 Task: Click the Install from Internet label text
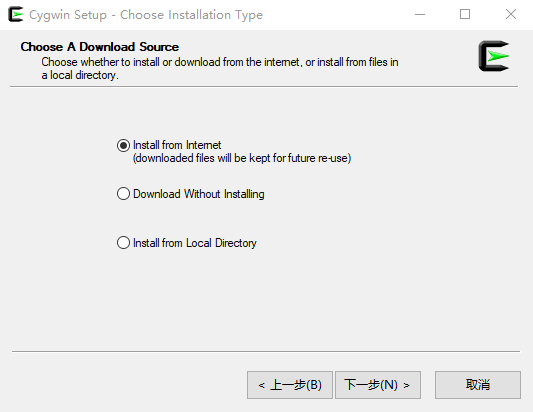click(x=177, y=145)
